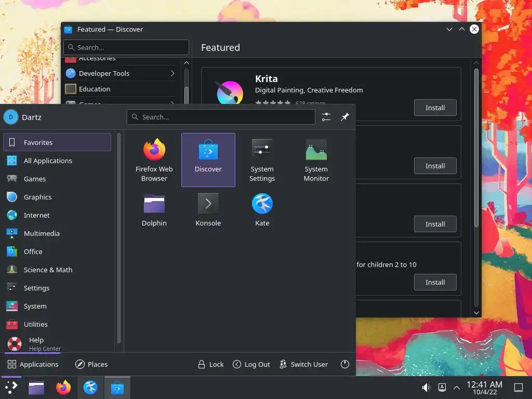
Task: Click Show Desktop button in panel
Action: [518, 388]
